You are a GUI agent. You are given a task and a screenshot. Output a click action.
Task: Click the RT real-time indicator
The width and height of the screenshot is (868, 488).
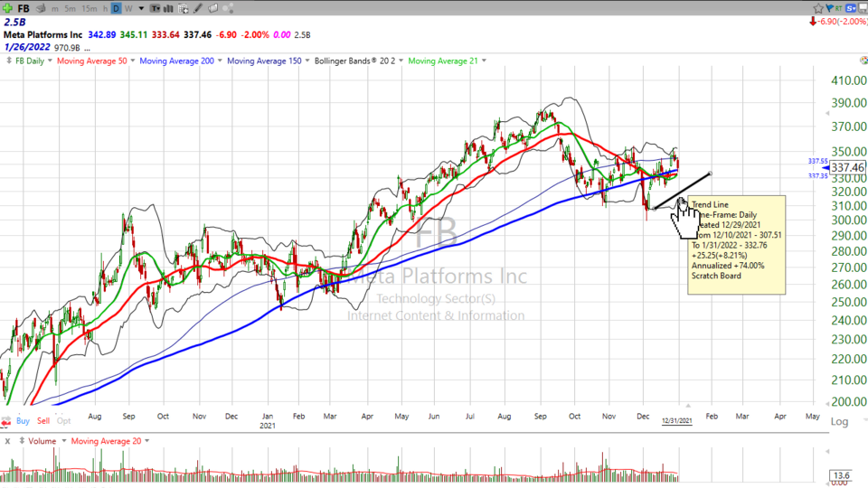[x=839, y=8]
